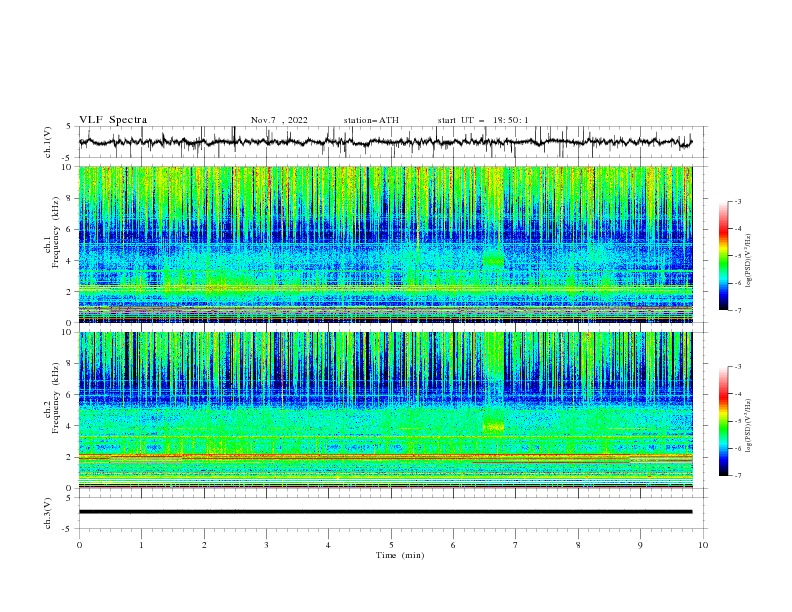
Task: Click the ch.1 voltage waveform trace
Action: [385, 142]
